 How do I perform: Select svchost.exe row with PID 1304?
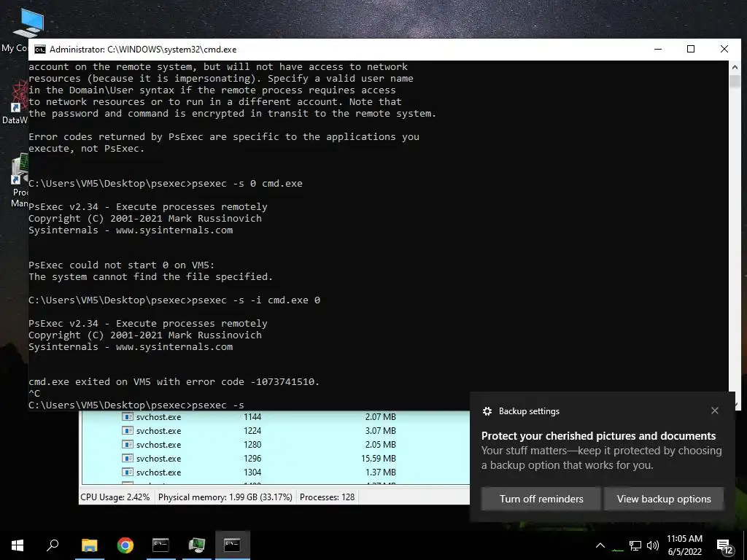[x=275, y=472]
